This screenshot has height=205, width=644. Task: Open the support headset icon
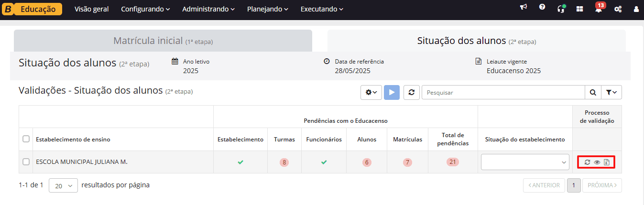tap(561, 8)
